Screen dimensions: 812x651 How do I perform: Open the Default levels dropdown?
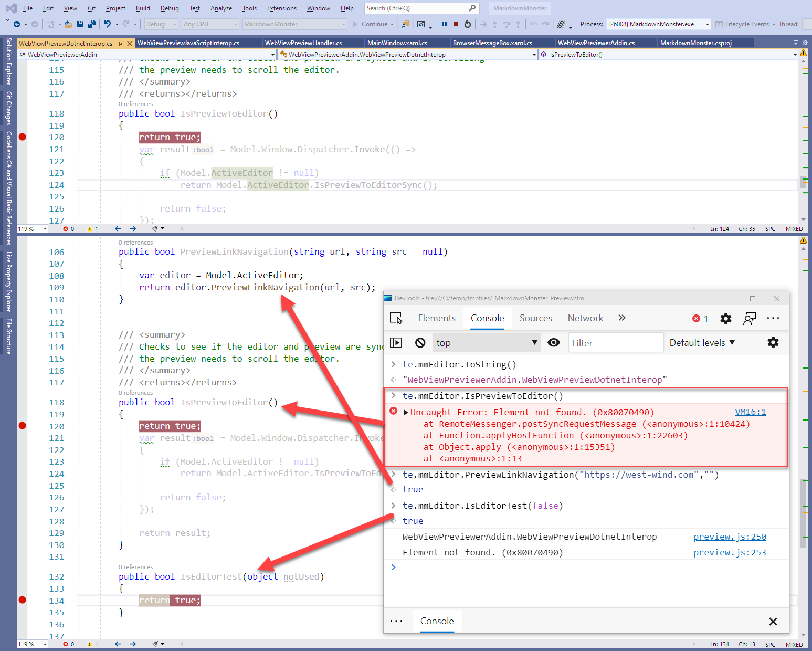tap(702, 343)
